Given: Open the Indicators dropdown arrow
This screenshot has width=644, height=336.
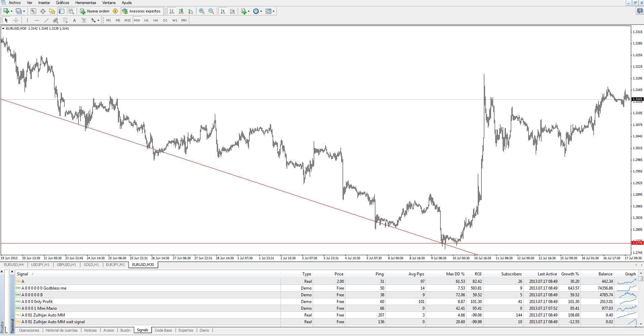Looking at the screenshot, I should 249,11.
